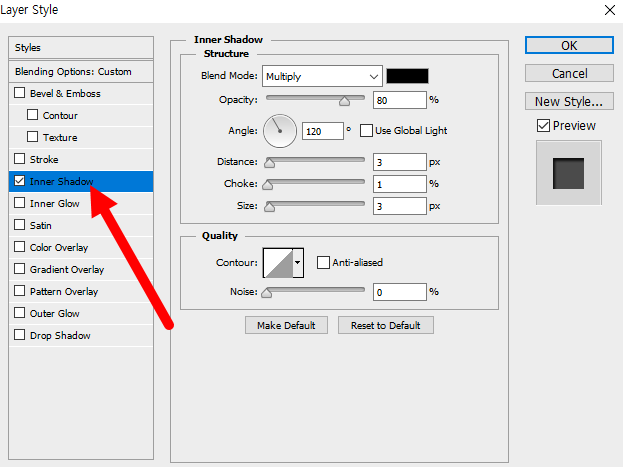Check the Pattern Overlay checkbox
The image size is (623, 467).
click(19, 291)
